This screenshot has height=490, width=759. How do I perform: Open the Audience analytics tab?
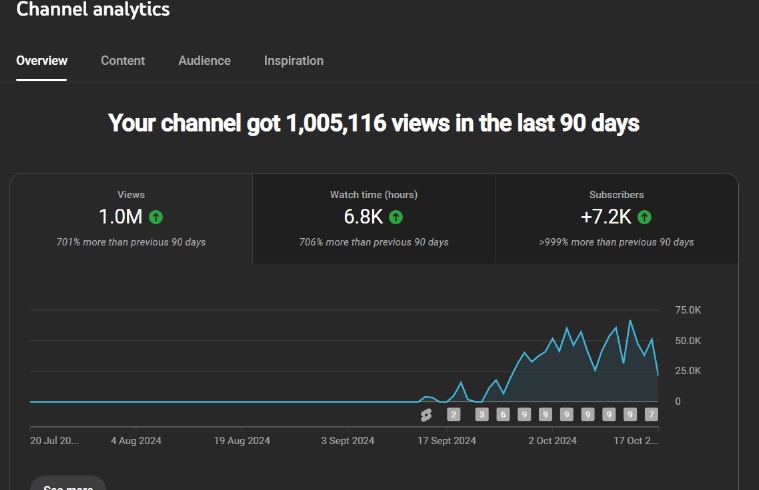204,61
